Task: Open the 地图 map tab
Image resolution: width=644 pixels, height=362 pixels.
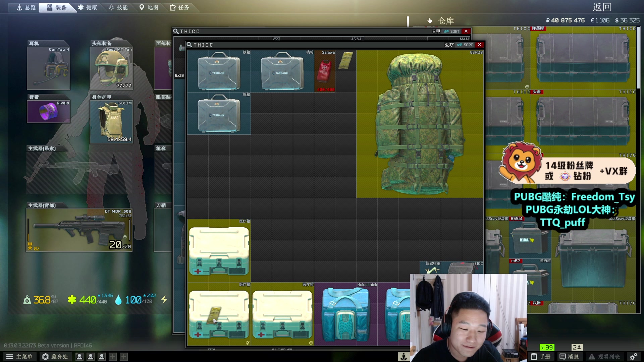Action: [149, 7]
